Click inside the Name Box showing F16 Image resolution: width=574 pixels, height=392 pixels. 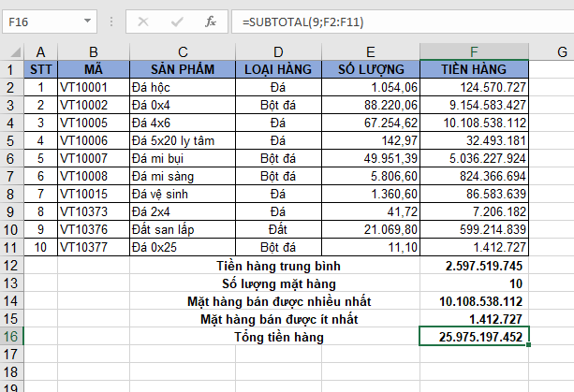click(37, 21)
